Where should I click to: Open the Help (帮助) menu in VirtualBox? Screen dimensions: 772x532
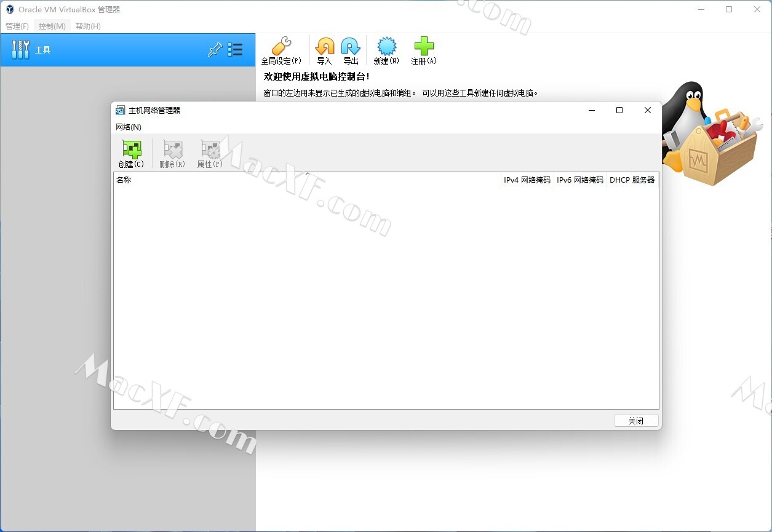tap(88, 26)
